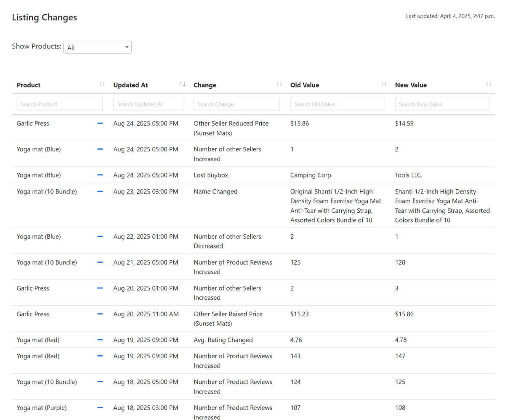
Task: Click the minus icon on the Garlic Press price-reduction row
Action: click(x=100, y=123)
